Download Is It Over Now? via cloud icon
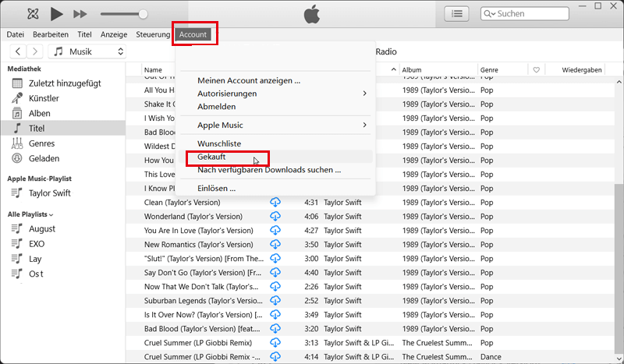 [x=275, y=315]
